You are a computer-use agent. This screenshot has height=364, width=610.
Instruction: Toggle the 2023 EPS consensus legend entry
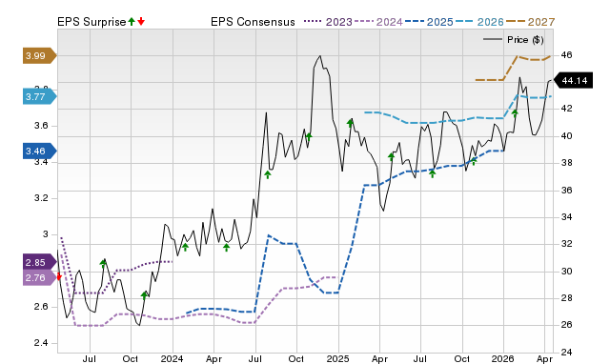328,22
